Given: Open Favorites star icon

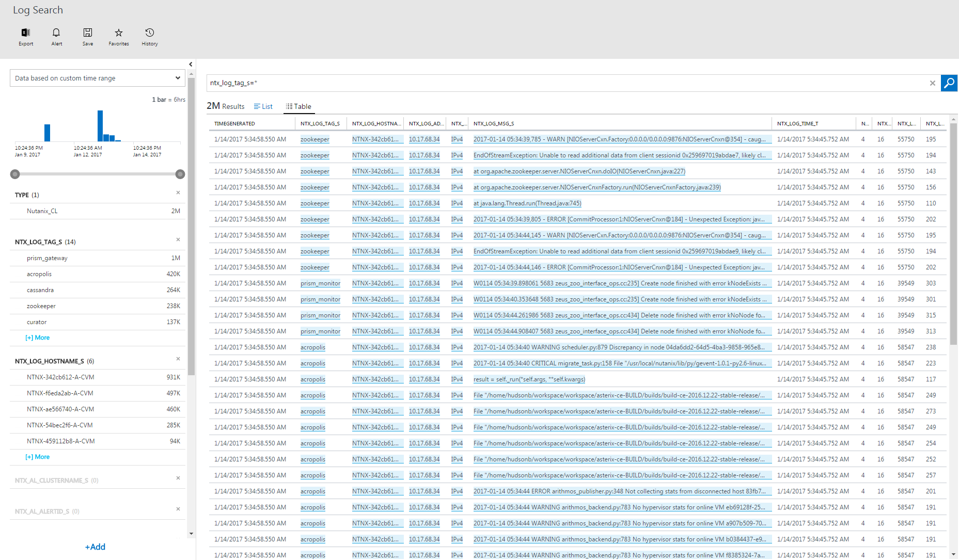Looking at the screenshot, I should click(x=119, y=33).
